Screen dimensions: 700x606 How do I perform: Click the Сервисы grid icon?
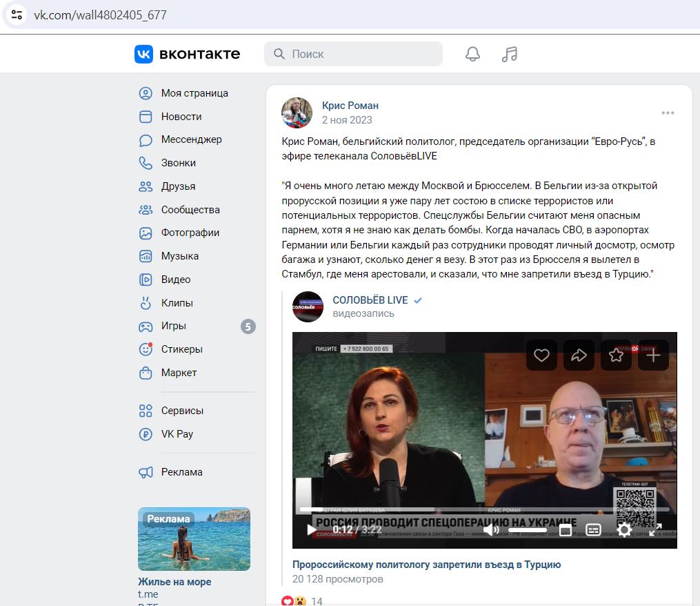[x=146, y=411]
